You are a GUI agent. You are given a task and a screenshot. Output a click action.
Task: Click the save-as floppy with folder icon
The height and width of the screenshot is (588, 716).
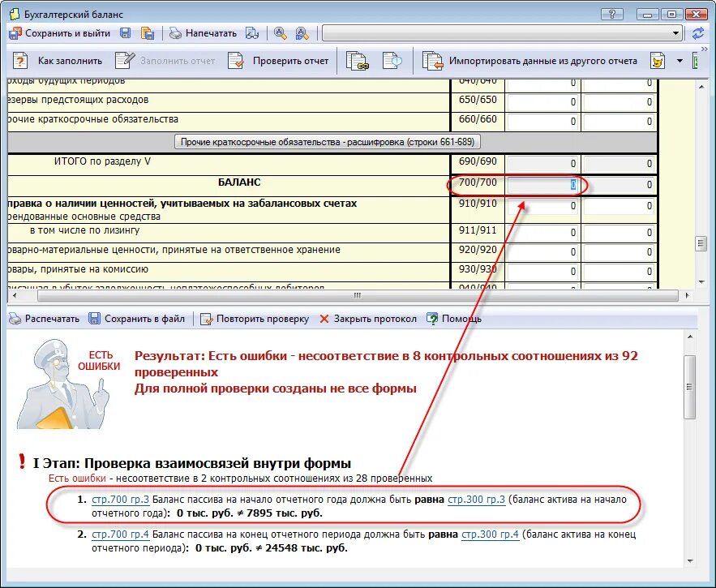coord(147,33)
